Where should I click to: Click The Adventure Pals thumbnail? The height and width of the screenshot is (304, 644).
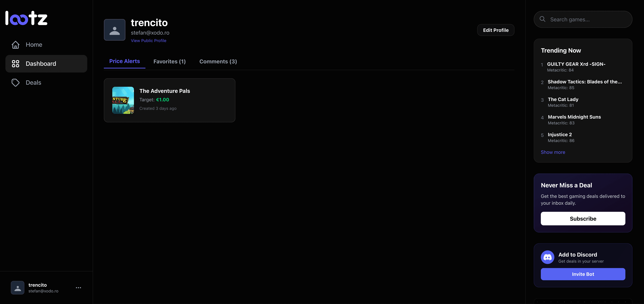click(x=123, y=100)
